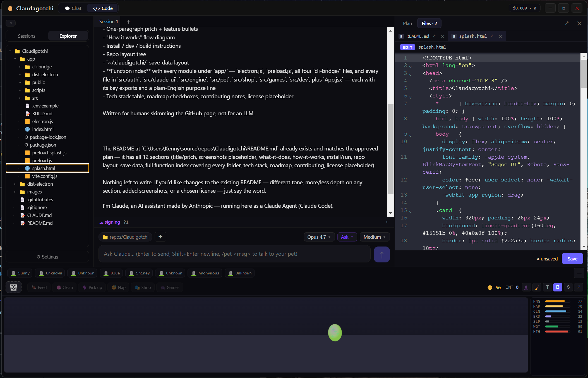Select the Blue gravestone chip
The width and height of the screenshot is (588, 378).
click(111, 273)
